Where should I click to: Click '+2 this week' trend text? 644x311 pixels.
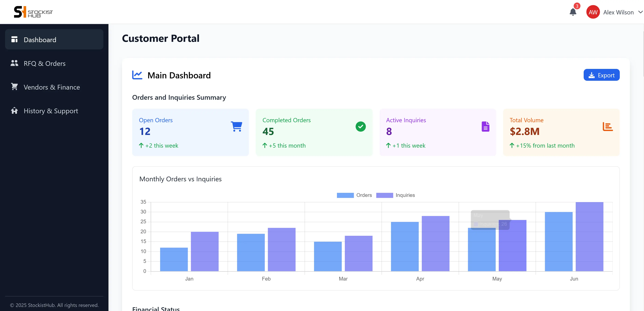[x=162, y=145]
